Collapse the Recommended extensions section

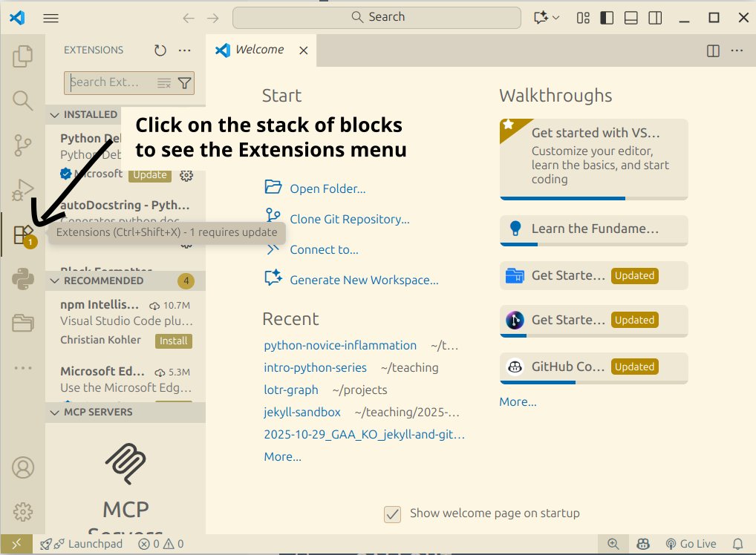55,280
